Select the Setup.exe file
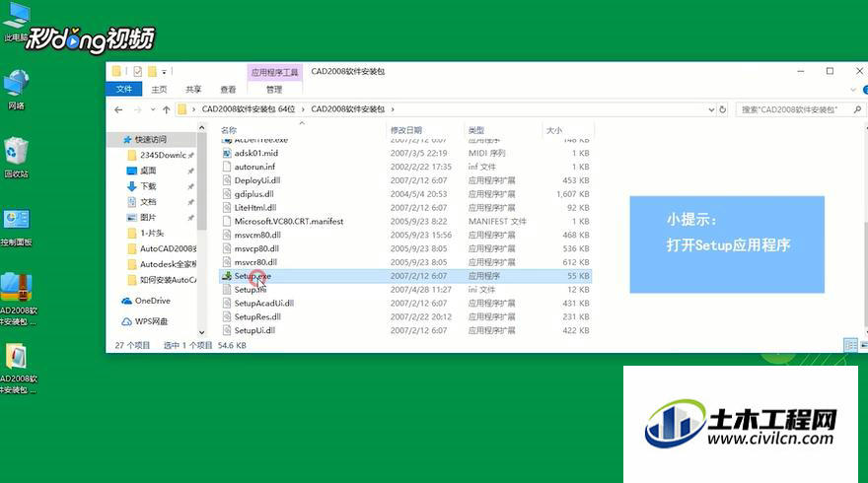 click(405, 276)
